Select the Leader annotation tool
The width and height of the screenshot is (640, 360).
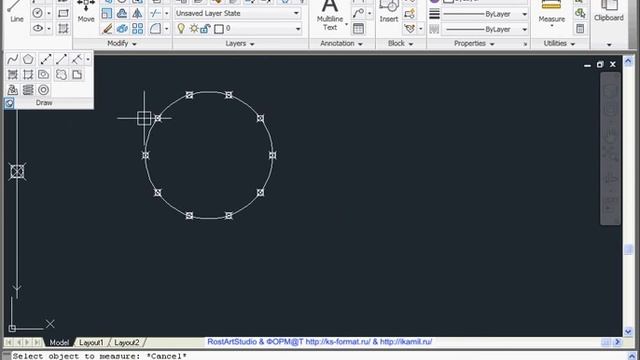[x=358, y=13]
